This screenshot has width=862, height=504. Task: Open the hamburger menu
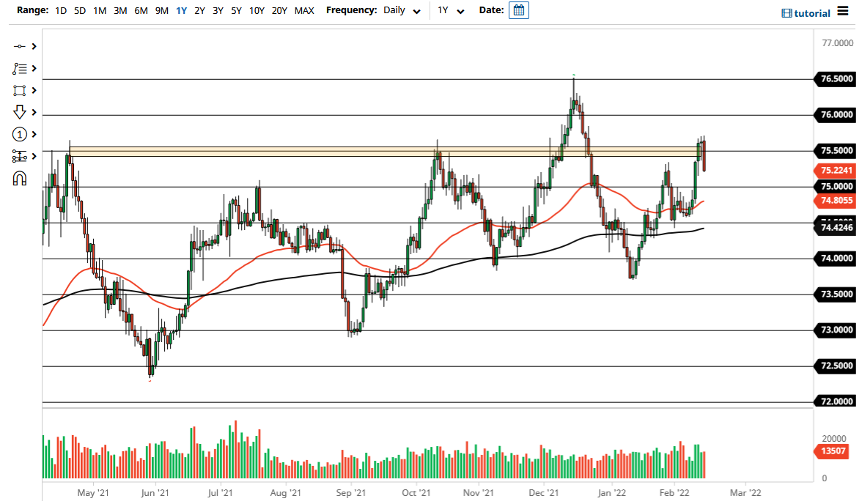[x=841, y=12]
